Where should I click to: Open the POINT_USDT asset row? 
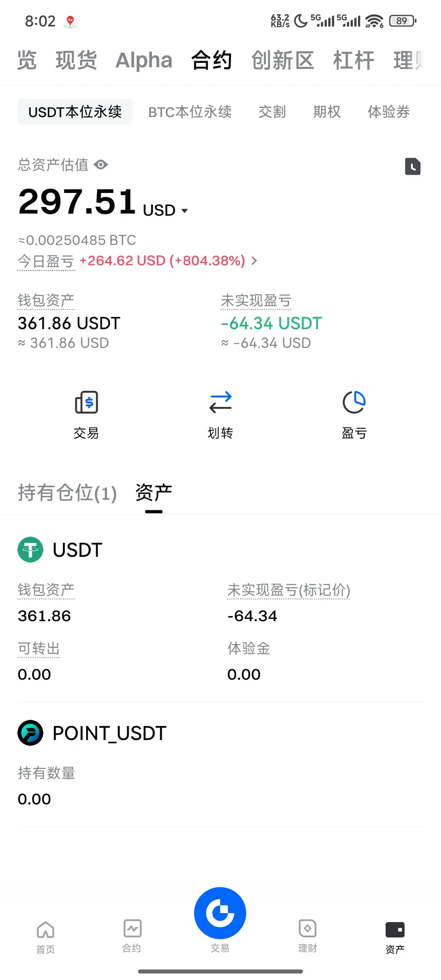(220, 764)
